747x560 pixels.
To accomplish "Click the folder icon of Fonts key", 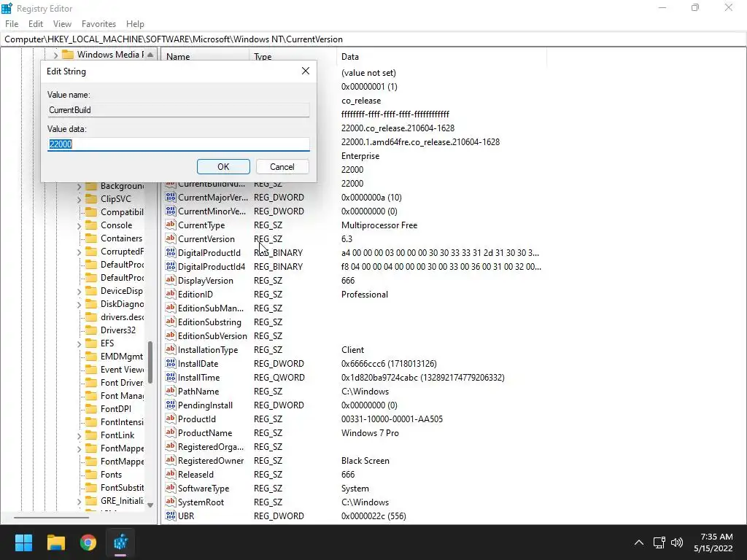I will pos(91,475).
